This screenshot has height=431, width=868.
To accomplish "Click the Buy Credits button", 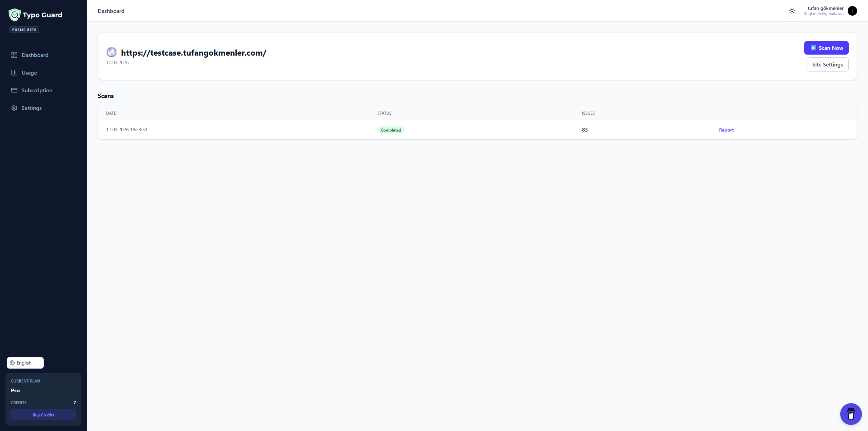I will (x=43, y=415).
